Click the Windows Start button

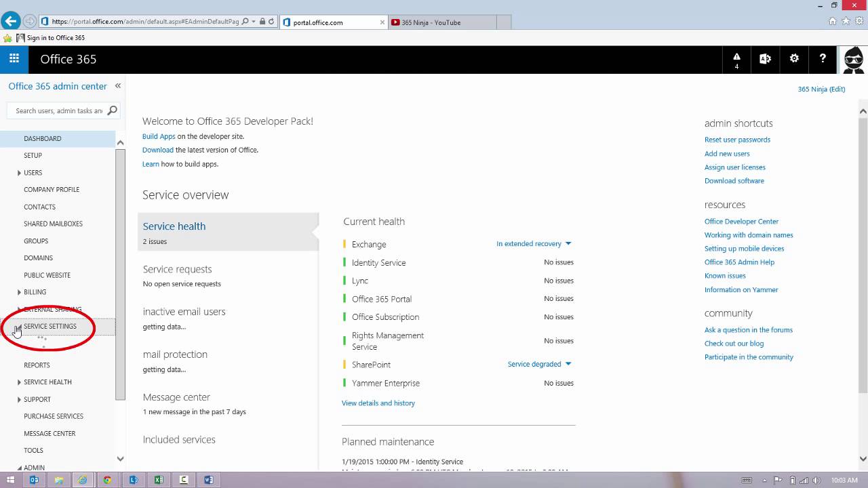(x=10, y=480)
